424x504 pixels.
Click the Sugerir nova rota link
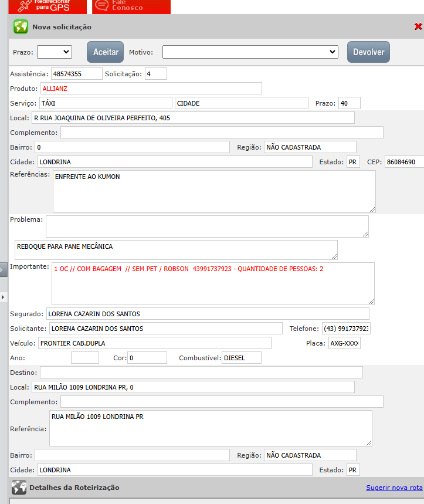[x=394, y=488]
